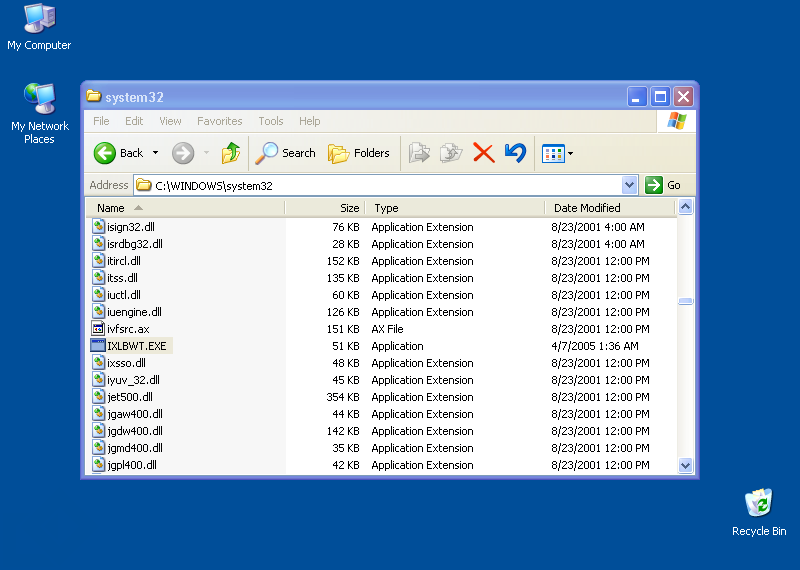
Task: Click the scrollbar down arrow
Action: (x=685, y=465)
